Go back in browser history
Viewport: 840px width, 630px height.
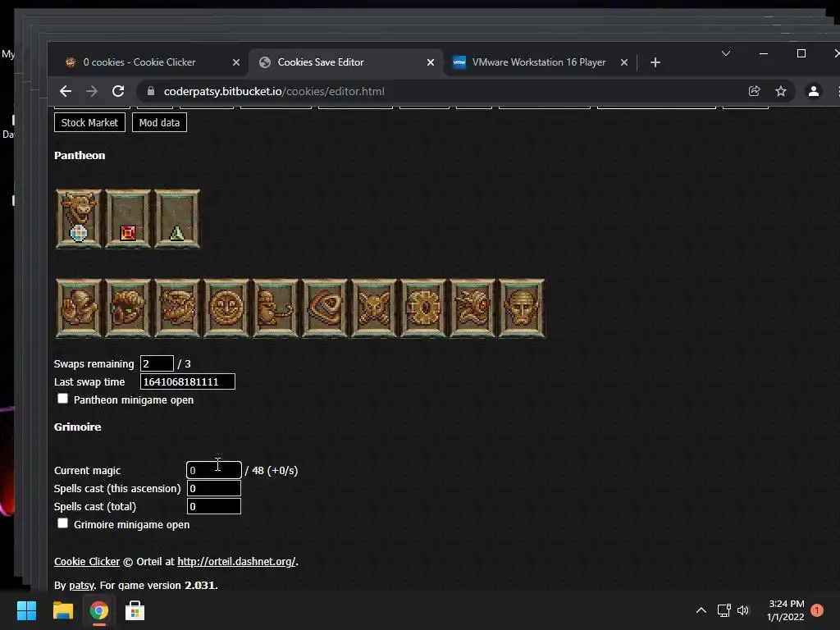click(x=66, y=91)
